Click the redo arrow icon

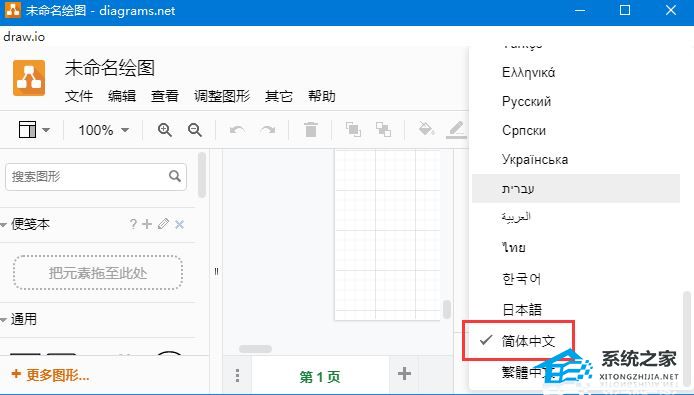[x=268, y=130]
